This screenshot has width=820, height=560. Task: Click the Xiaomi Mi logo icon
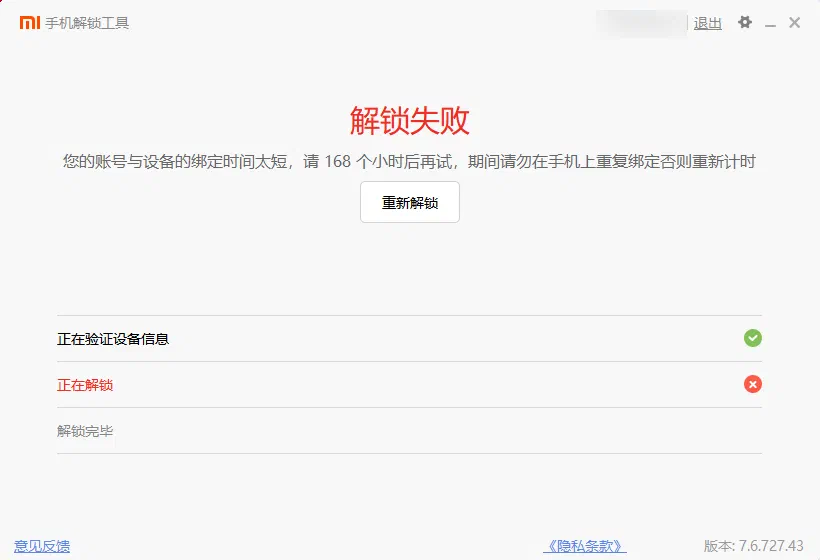point(30,22)
